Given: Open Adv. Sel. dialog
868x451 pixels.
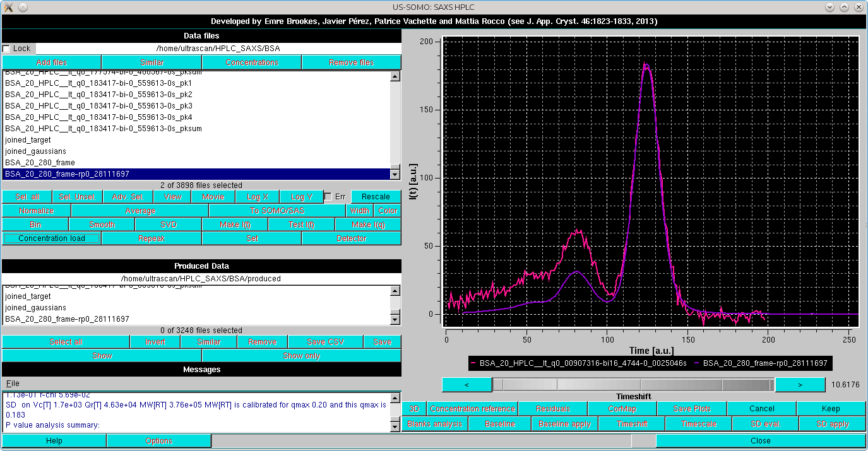Looking at the screenshot, I should pos(128,197).
